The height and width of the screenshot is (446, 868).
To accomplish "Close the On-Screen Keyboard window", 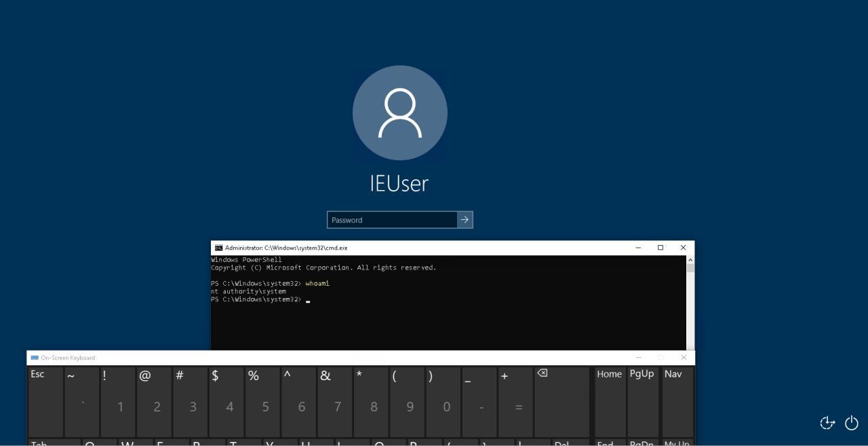I will click(x=684, y=358).
